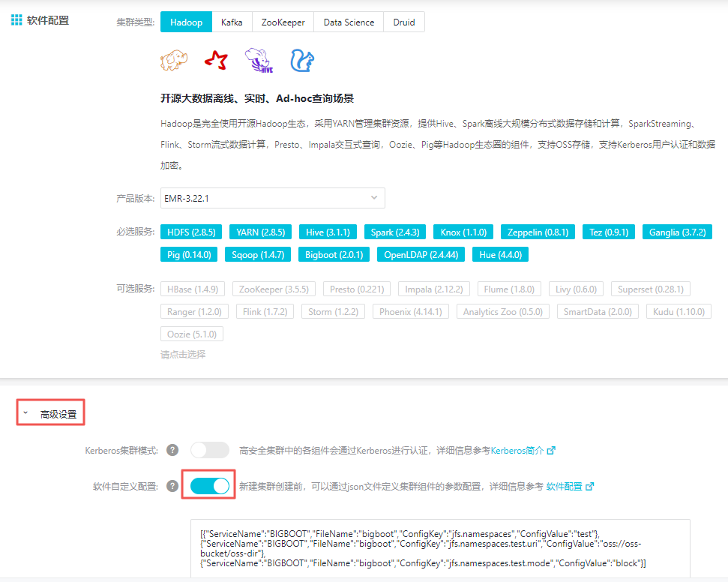Click the help icon next to 软件自定义配置

click(172, 486)
